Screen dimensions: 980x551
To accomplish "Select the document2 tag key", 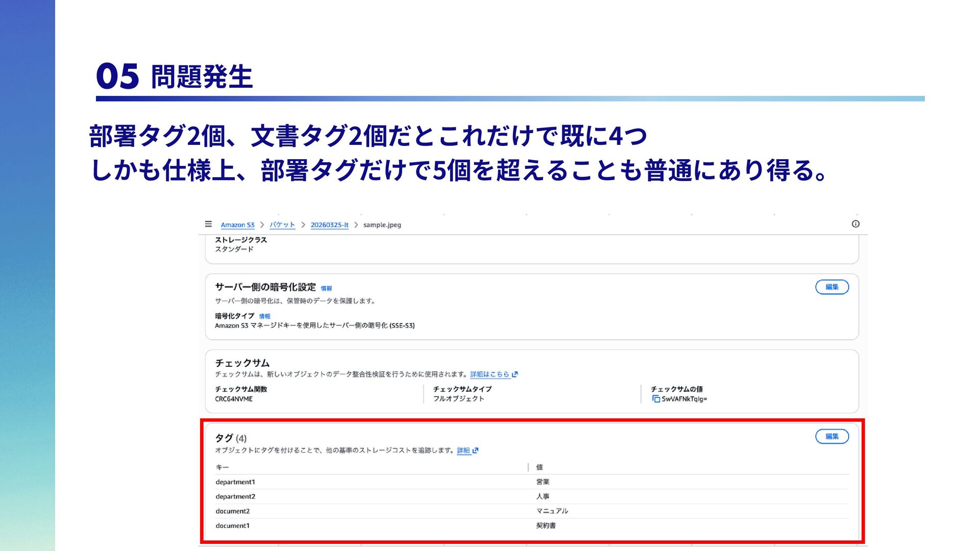I will tap(233, 511).
